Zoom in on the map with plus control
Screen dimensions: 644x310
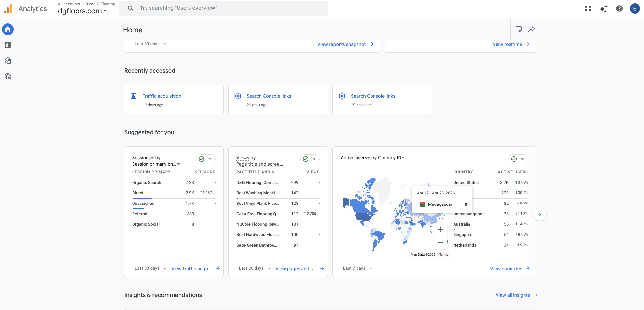(441, 229)
